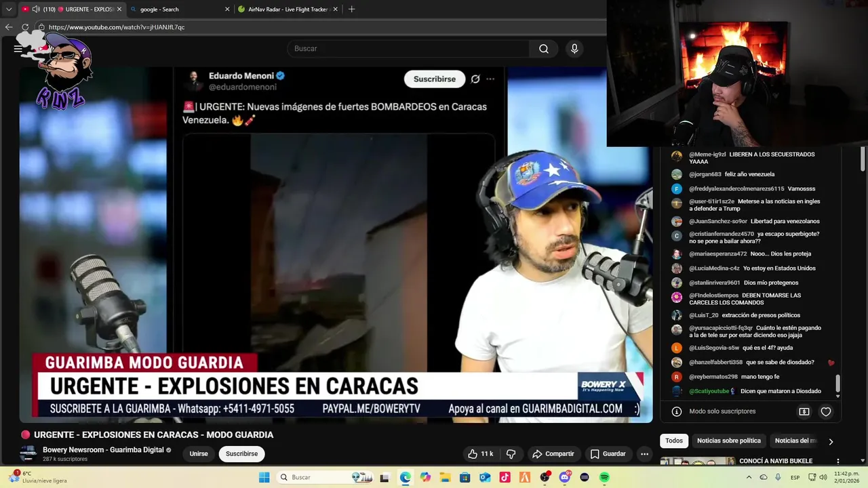Click chat user @LuciaMedina-c4z
Screen dimensions: 868x488
pos(715,268)
